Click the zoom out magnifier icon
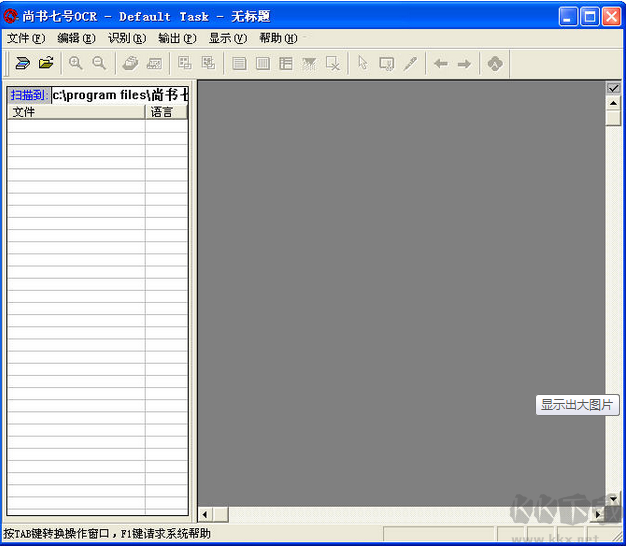Image resolution: width=626 pixels, height=546 pixels. [99, 63]
